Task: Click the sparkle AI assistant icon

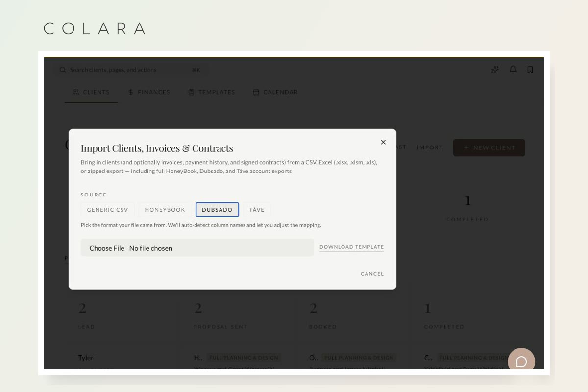Action: (x=495, y=70)
